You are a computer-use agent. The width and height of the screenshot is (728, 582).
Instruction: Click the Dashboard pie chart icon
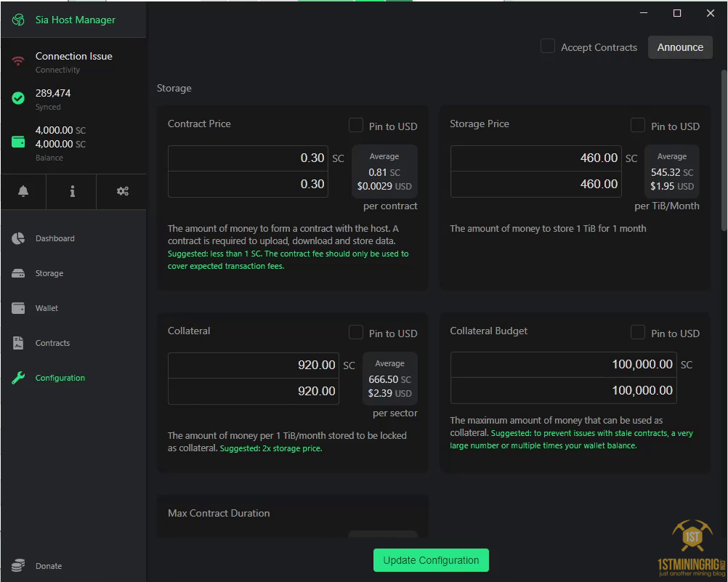point(18,238)
